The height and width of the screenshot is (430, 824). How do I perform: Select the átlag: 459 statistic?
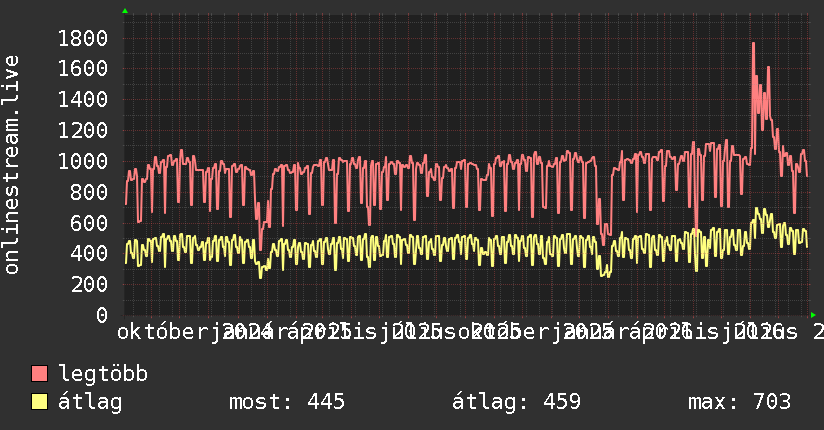pos(517,402)
